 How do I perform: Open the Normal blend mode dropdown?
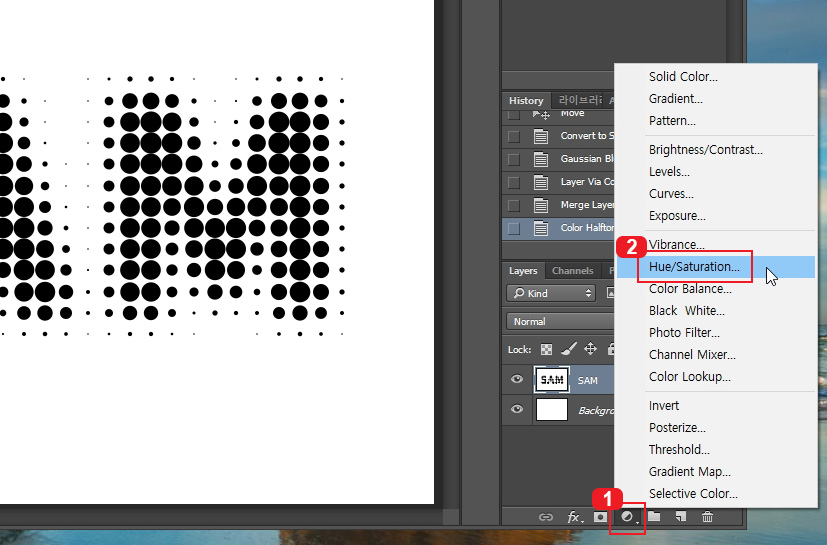(560, 321)
